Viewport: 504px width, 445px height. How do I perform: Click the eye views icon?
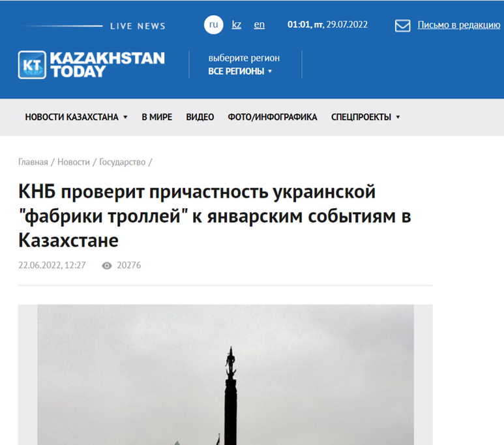coord(107,266)
